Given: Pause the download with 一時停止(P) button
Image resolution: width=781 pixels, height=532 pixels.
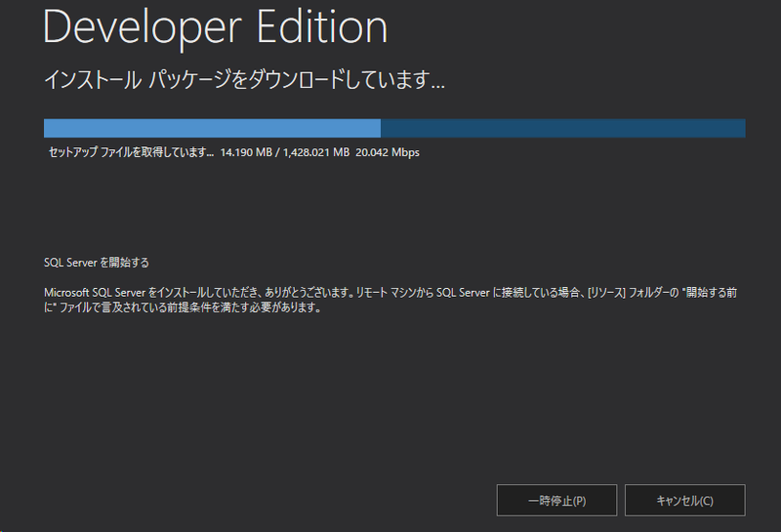Looking at the screenshot, I should pos(556,500).
